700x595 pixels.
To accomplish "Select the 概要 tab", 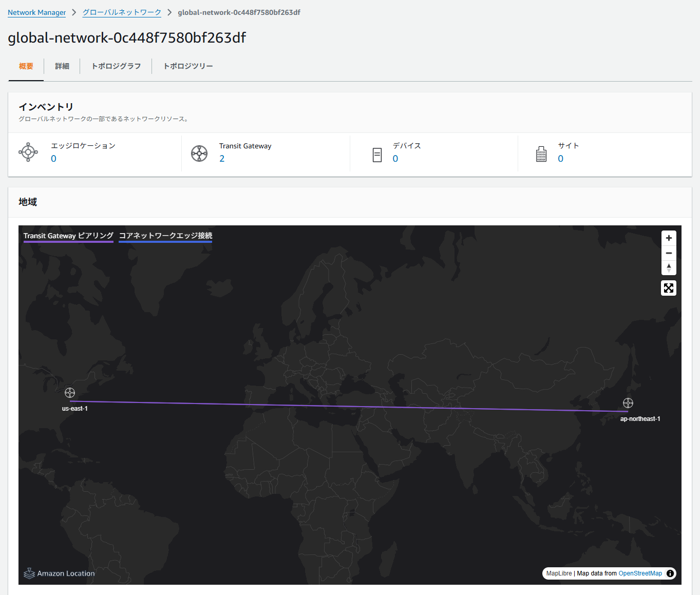I will 26,66.
